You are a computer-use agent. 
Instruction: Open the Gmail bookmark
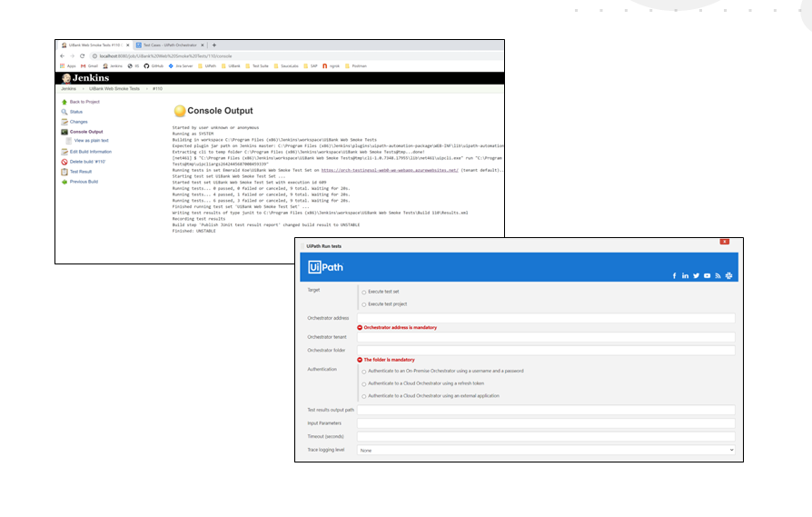pos(89,65)
